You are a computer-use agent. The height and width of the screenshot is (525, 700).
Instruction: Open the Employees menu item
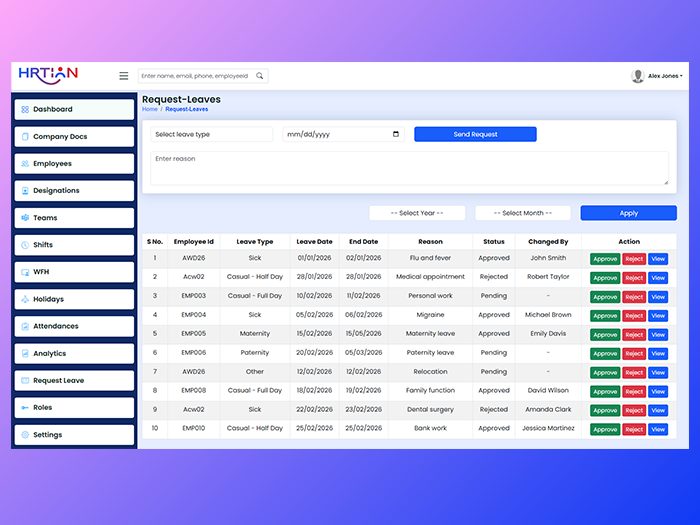coord(74,164)
